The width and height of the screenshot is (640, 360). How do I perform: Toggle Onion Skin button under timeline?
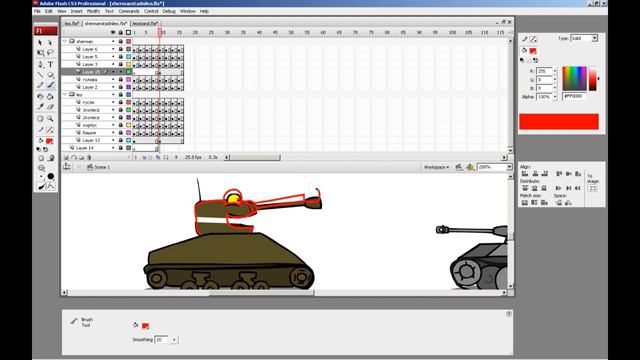pos(144,157)
